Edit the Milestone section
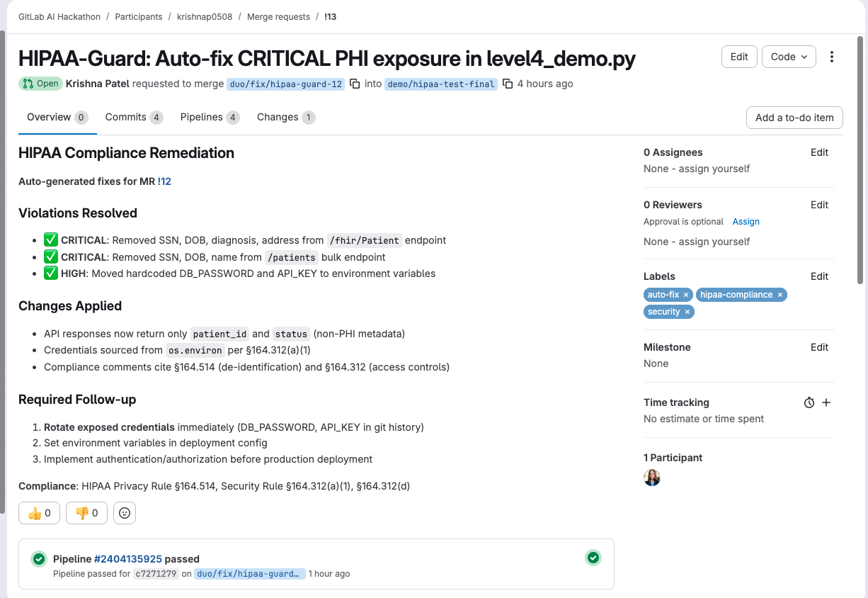The image size is (868, 598). (819, 347)
